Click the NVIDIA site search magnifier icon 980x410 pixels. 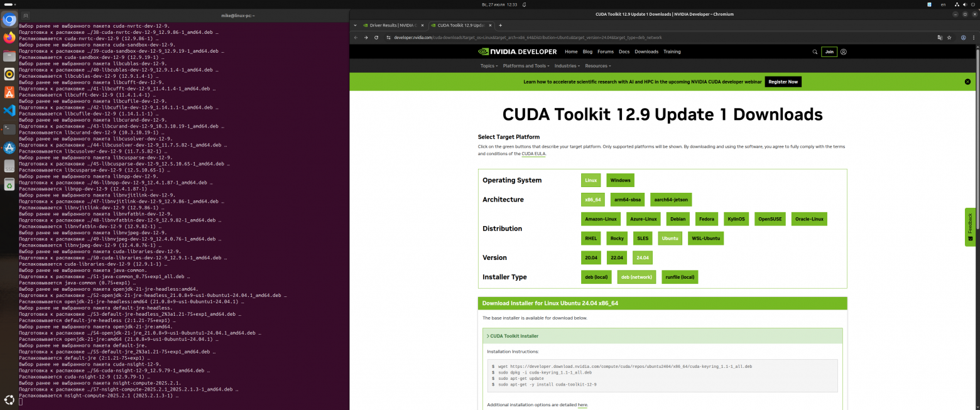pyautogui.click(x=815, y=52)
